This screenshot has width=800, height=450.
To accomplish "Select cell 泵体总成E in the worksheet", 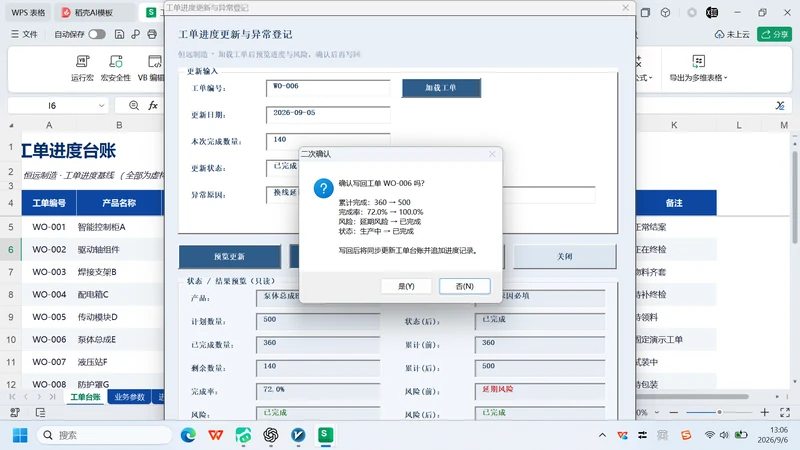I will [x=120, y=339].
